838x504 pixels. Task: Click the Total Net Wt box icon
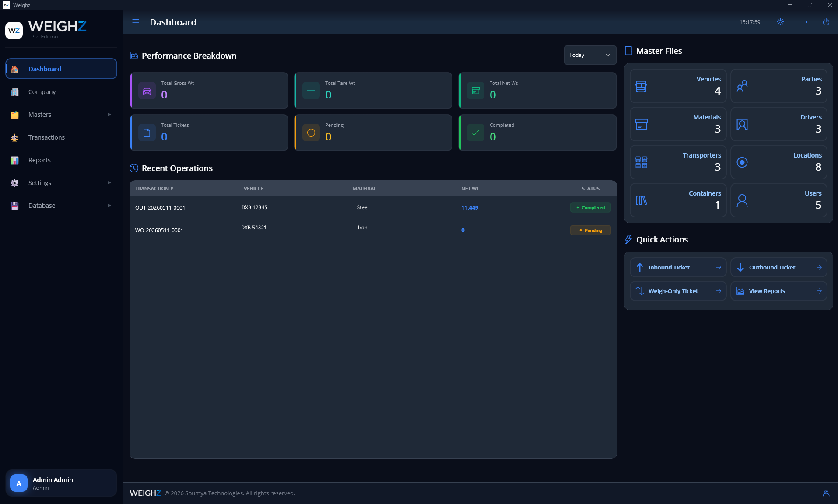[x=476, y=91]
